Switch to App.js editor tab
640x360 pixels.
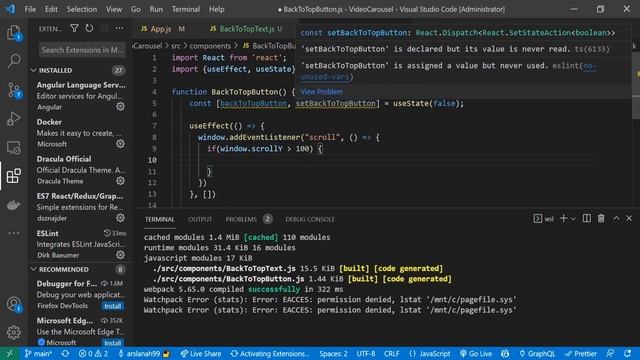coord(162,29)
